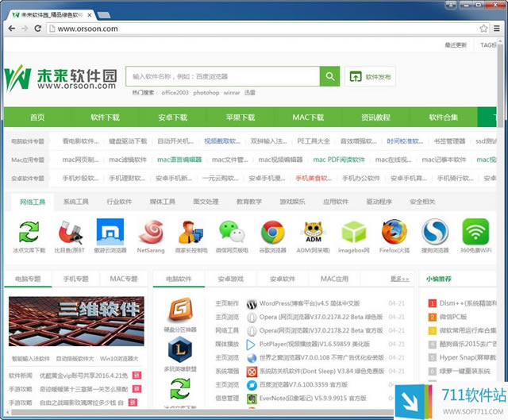Image resolution: width=508 pixels, height=420 pixels.
Task: Click the winrar hot search link
Action: click(232, 93)
